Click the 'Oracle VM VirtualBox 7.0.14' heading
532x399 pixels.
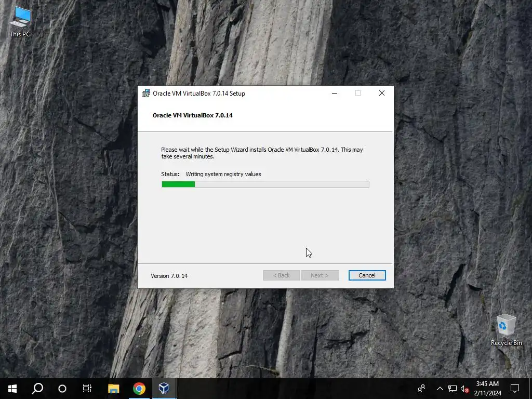(193, 115)
